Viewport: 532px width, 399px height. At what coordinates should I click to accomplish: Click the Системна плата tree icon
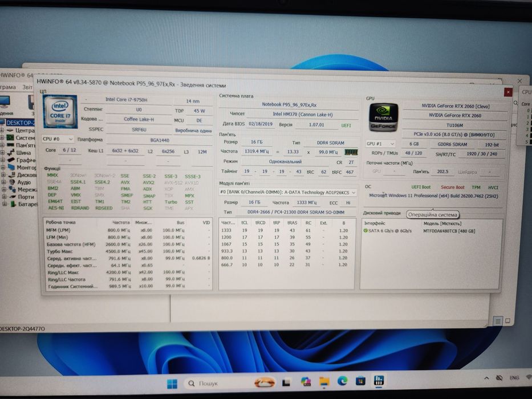pyautogui.click(x=10, y=138)
